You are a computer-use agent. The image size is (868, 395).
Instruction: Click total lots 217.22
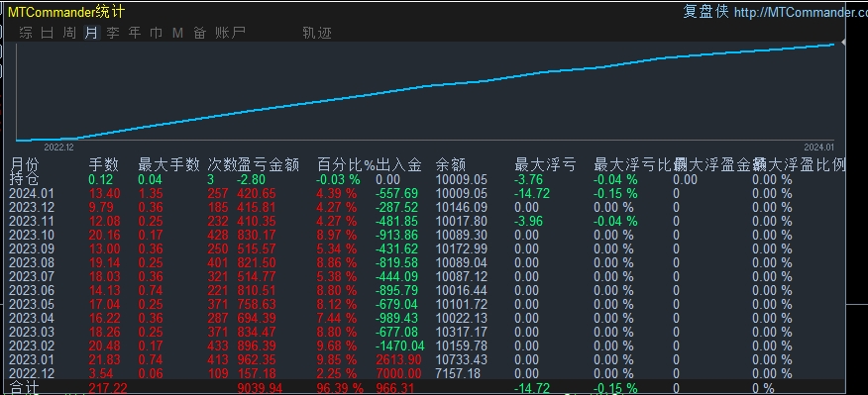click(108, 388)
